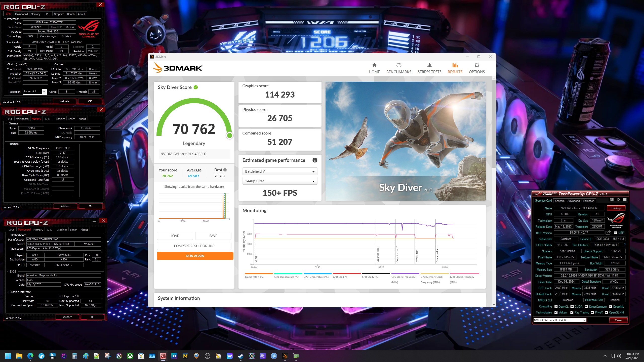The image size is (644, 362).
Task: Open qBittorrent from the taskbar
Action: [274, 356]
